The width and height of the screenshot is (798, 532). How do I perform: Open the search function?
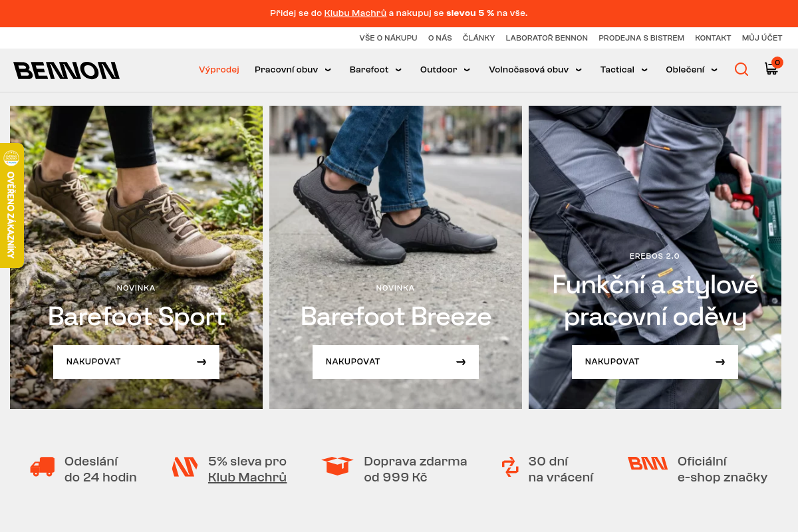pos(741,69)
